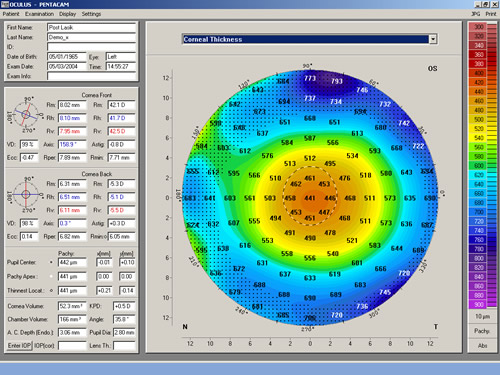Click the Cornea Front Rh 41.7 D field
Image resolution: width=500 pixels, height=375 pixels.
pyautogui.click(x=121, y=118)
